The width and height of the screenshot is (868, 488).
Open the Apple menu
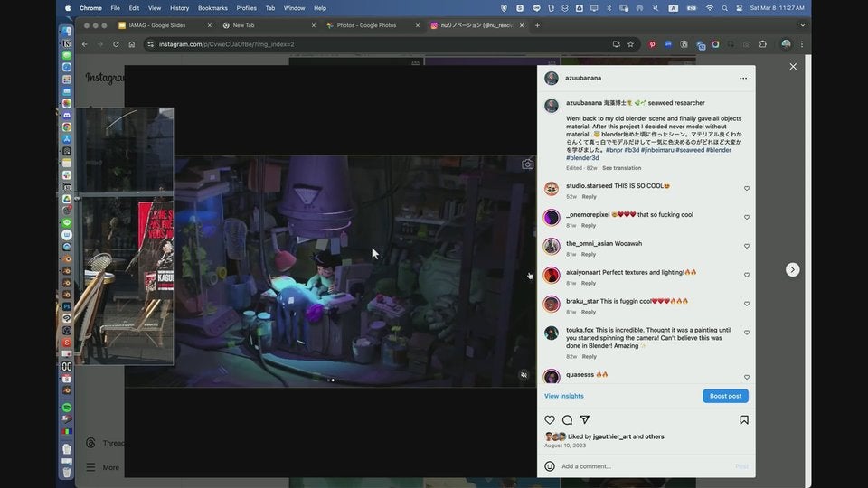coord(68,8)
